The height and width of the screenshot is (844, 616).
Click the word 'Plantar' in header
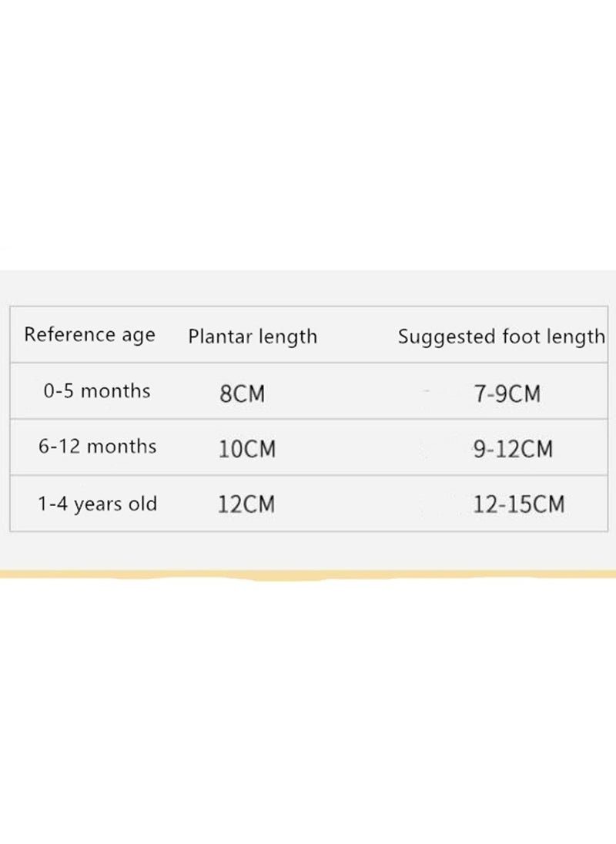tap(220, 337)
